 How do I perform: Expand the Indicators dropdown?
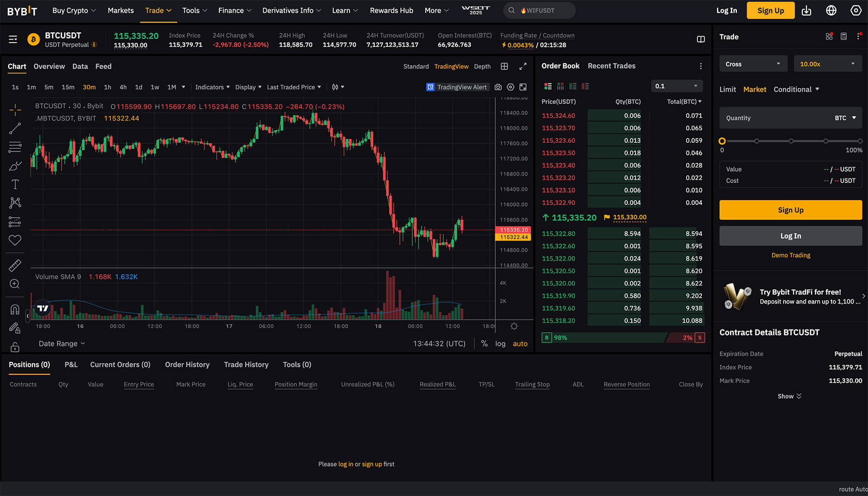click(212, 87)
